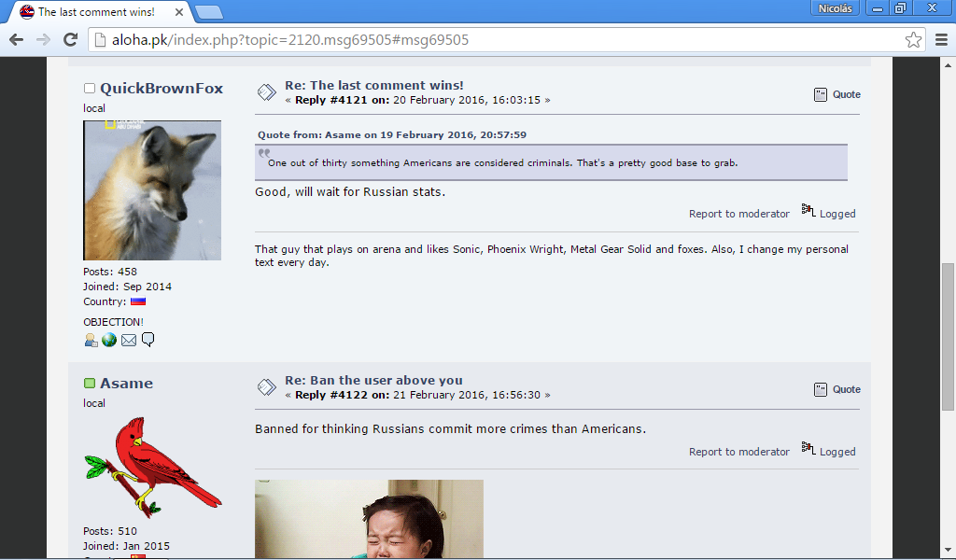956x560 pixels.
Task: Click the Logged IP icon on reply #4121
Action: coord(808,210)
